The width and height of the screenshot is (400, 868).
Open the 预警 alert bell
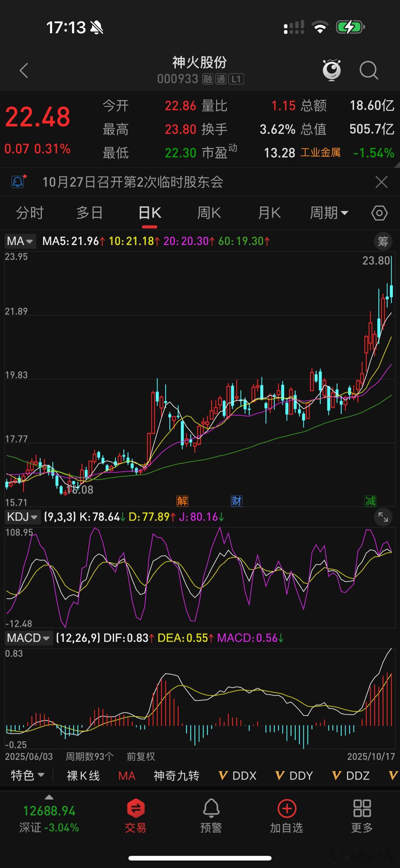211,816
